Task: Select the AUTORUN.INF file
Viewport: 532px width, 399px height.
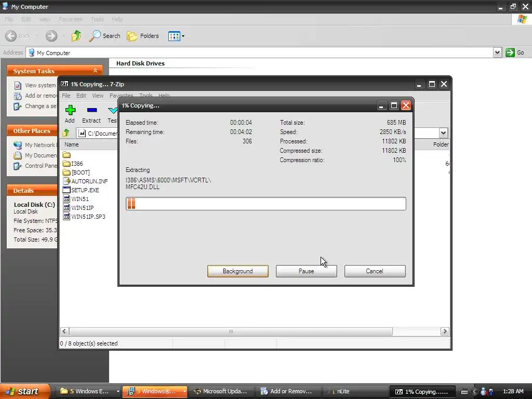Action: [86, 181]
